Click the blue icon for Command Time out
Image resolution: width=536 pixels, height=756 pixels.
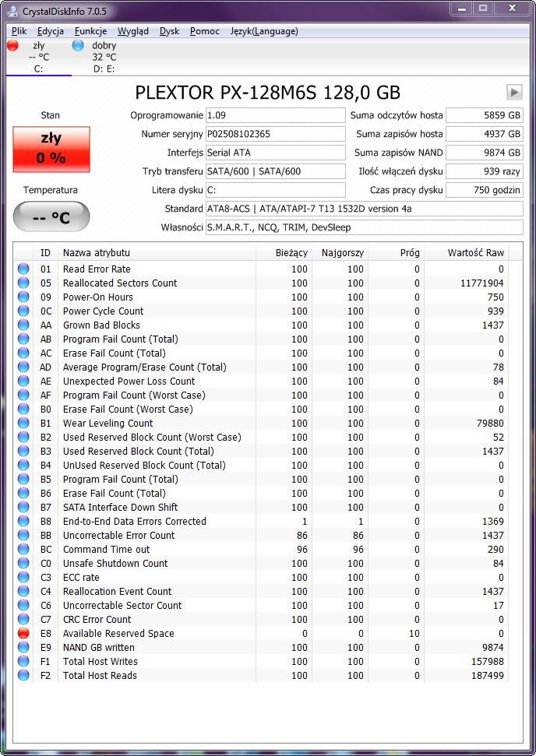pyautogui.click(x=23, y=549)
